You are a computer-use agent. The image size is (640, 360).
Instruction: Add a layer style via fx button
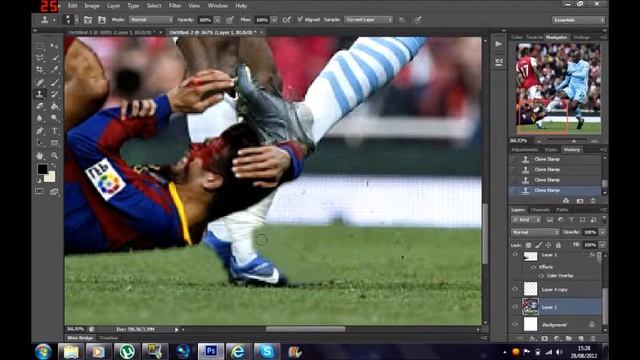pos(533,338)
